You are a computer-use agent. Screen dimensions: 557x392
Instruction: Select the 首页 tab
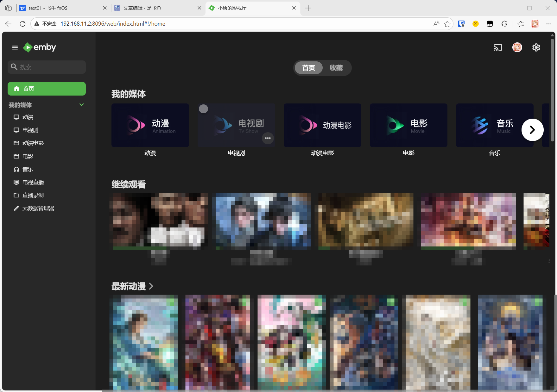(x=308, y=68)
